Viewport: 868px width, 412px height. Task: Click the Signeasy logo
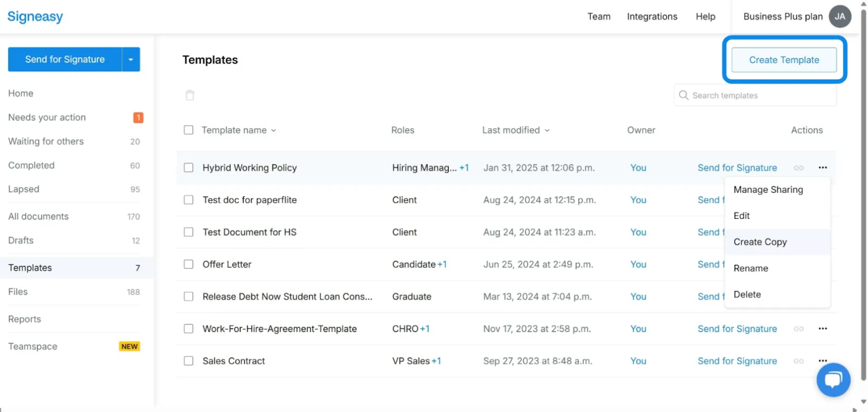tap(35, 17)
